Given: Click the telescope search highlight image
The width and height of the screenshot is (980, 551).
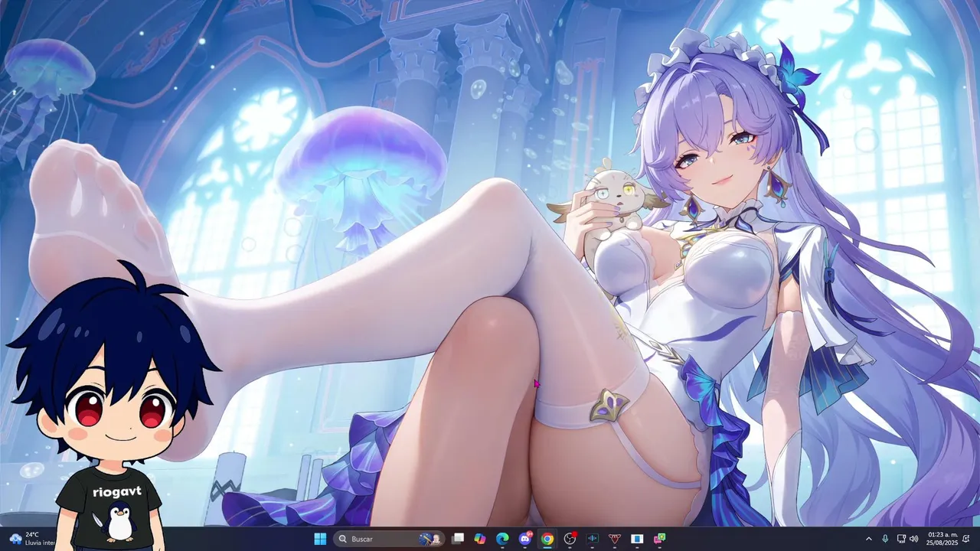Looking at the screenshot, I should tap(430, 539).
